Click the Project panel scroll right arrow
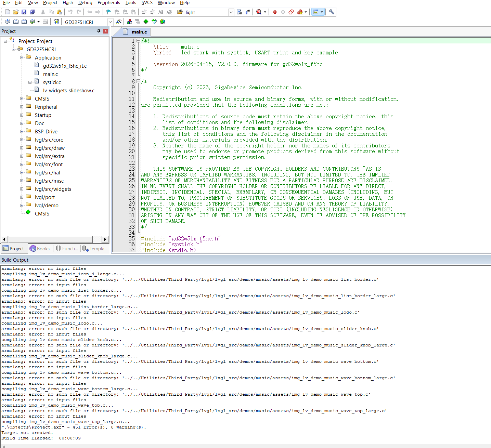 [105, 239]
